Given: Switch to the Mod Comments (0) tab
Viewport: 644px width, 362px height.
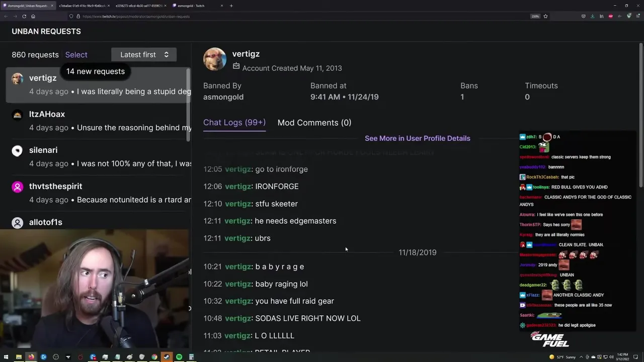Looking at the screenshot, I should [314, 123].
